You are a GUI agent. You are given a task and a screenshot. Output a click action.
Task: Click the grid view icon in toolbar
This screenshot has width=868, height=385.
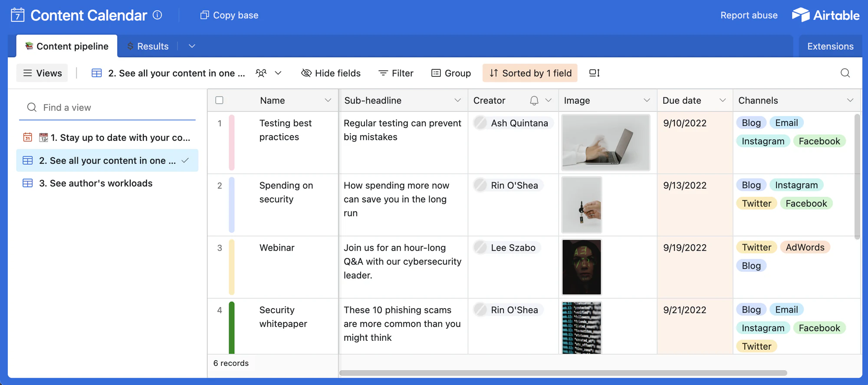click(96, 73)
